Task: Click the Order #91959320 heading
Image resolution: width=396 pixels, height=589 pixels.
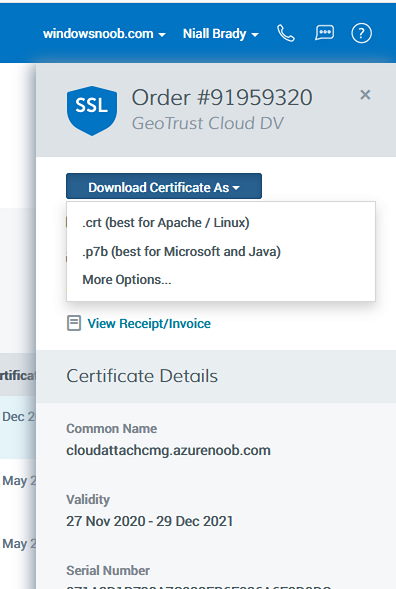Action: pos(222,98)
